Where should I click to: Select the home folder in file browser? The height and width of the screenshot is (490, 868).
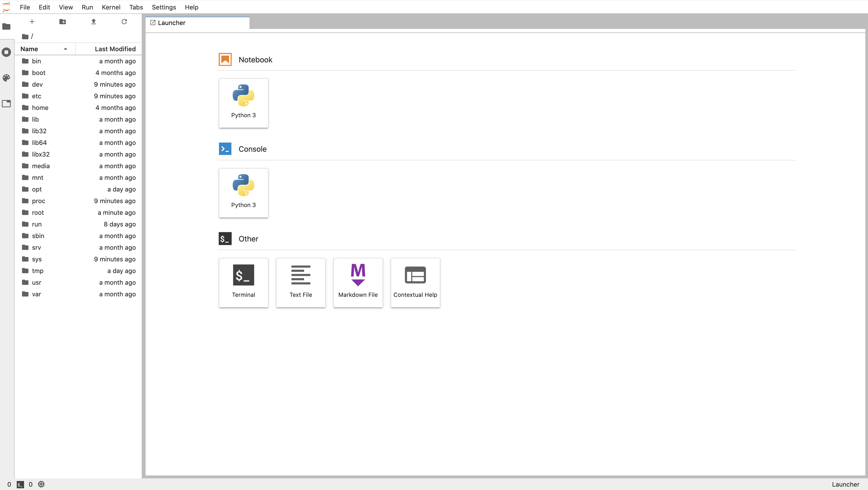[40, 108]
